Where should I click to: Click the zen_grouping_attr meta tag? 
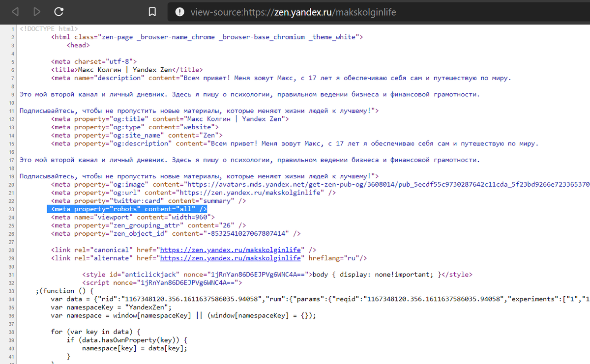(148, 225)
